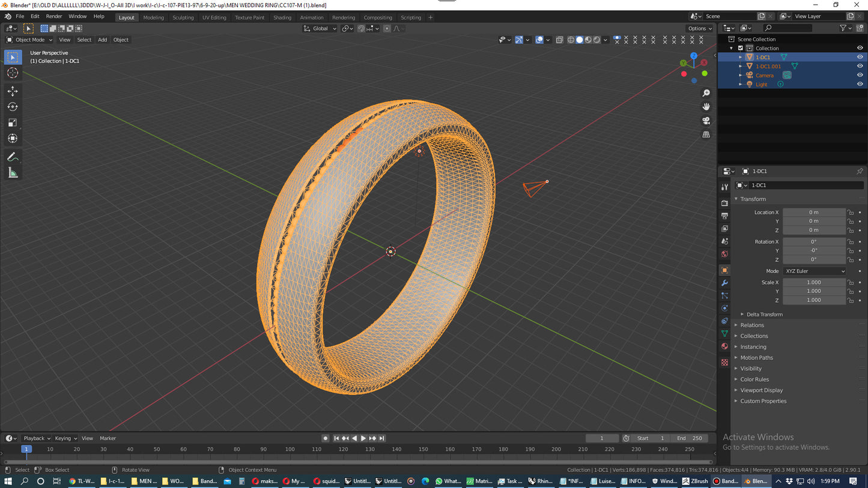Open the Render menu
Image resolution: width=868 pixels, height=488 pixels.
tap(54, 16)
